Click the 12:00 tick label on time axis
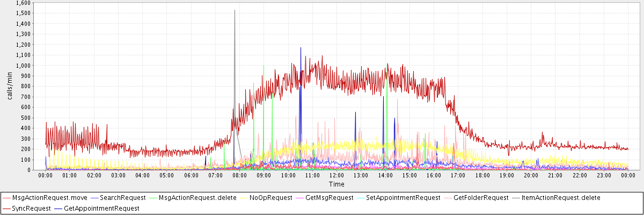This screenshot has height=215, width=644. [336, 175]
